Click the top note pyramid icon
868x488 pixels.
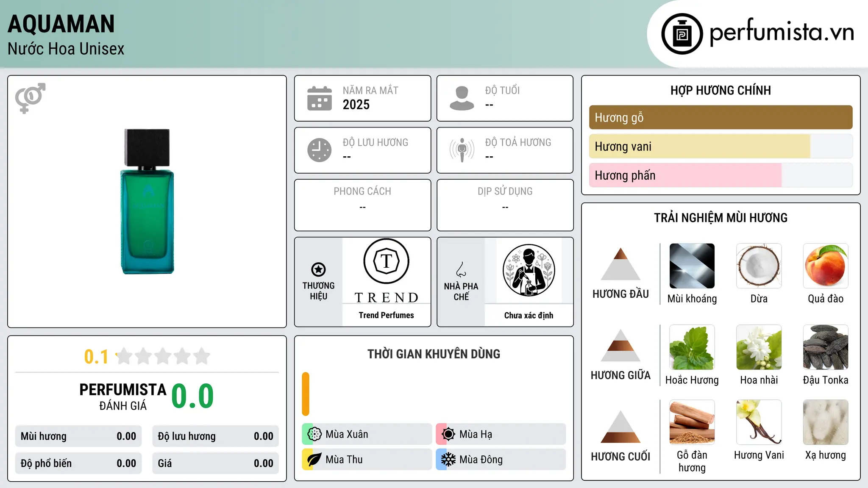[x=620, y=264]
